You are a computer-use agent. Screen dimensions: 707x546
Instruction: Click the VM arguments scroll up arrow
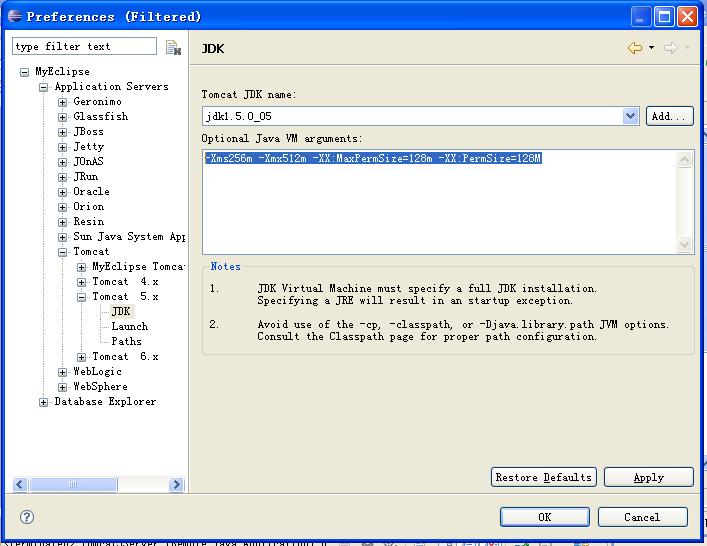[x=684, y=159]
